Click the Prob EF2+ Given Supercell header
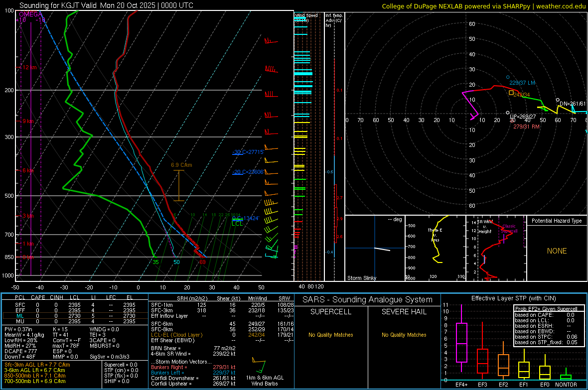 point(546,309)
